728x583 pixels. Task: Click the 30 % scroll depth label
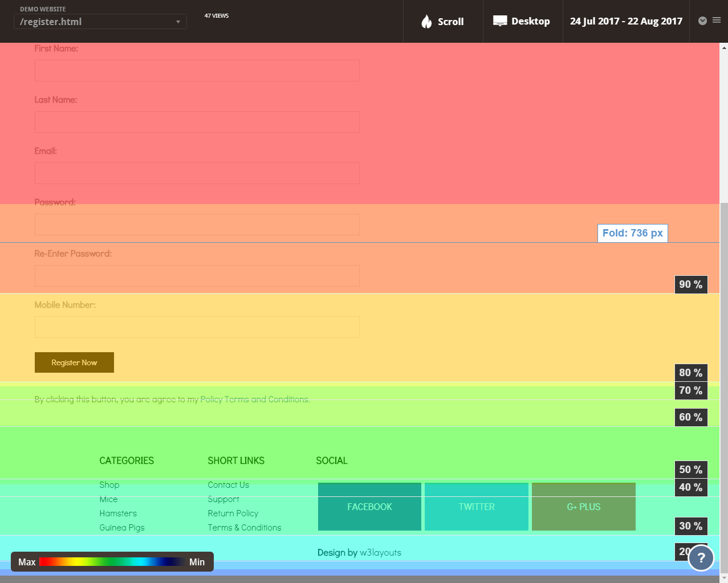tap(691, 526)
